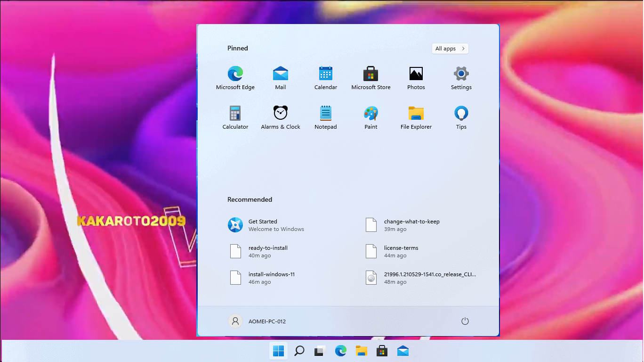Click the taskbar Search magnifier icon

click(299, 351)
